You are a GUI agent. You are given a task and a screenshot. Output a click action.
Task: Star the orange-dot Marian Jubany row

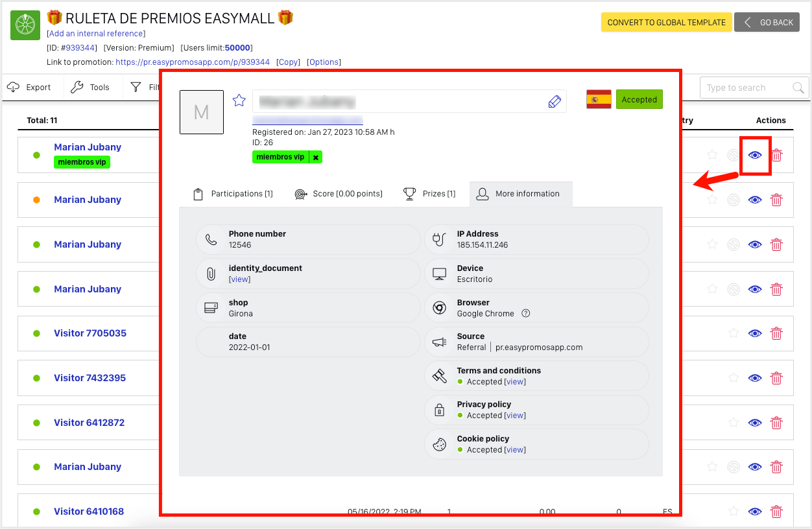click(x=712, y=200)
